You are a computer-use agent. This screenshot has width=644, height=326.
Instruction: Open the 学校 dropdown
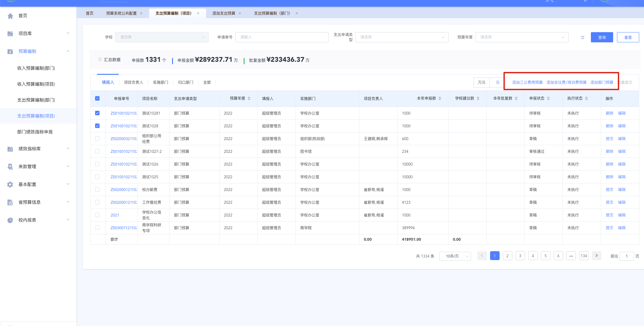click(x=162, y=37)
